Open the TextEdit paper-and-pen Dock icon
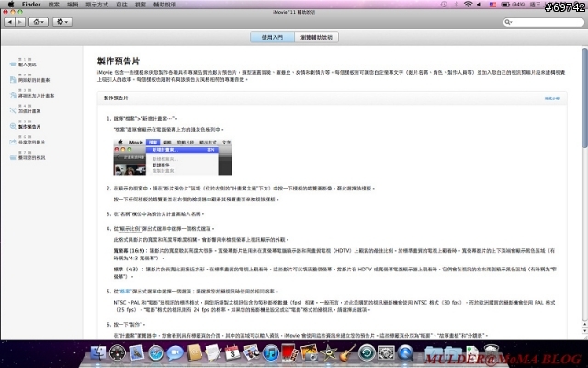588x368 pixels. click(213, 353)
